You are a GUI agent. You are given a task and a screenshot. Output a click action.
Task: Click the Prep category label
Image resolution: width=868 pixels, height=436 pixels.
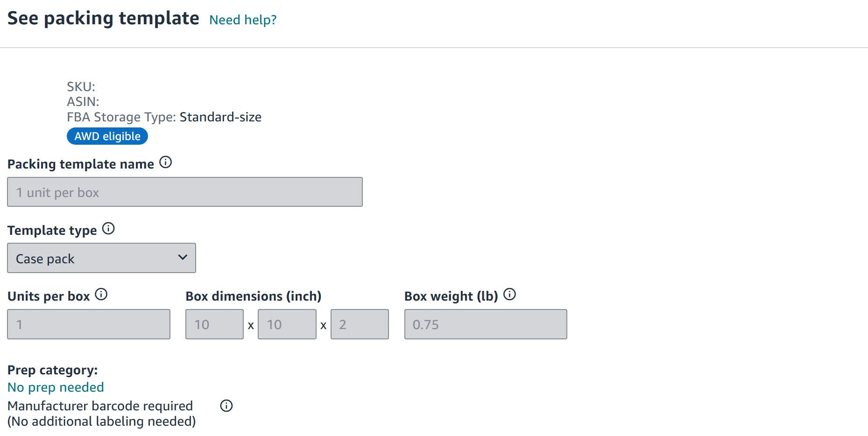52,369
